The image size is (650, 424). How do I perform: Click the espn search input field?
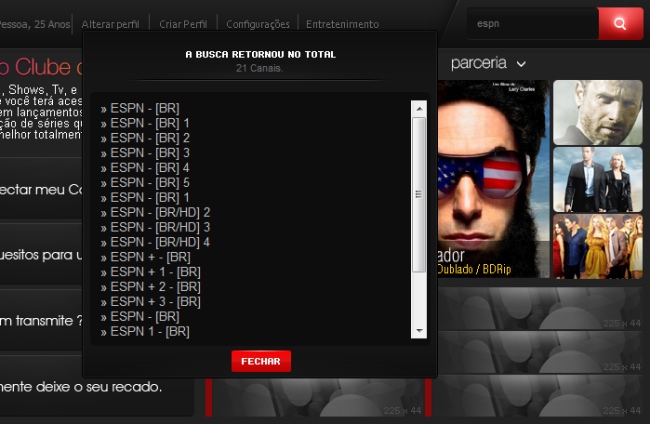click(533, 24)
